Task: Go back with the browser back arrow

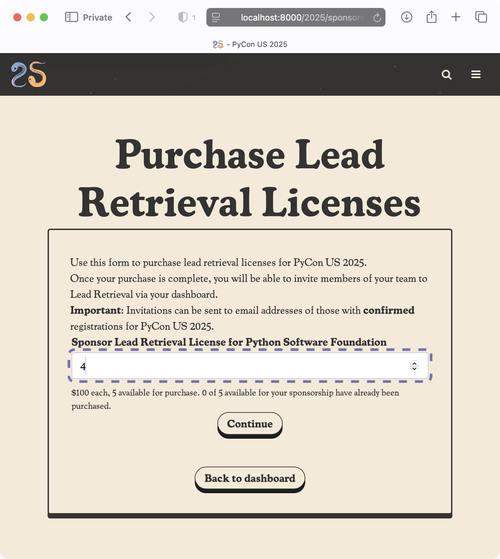Action: [129, 17]
